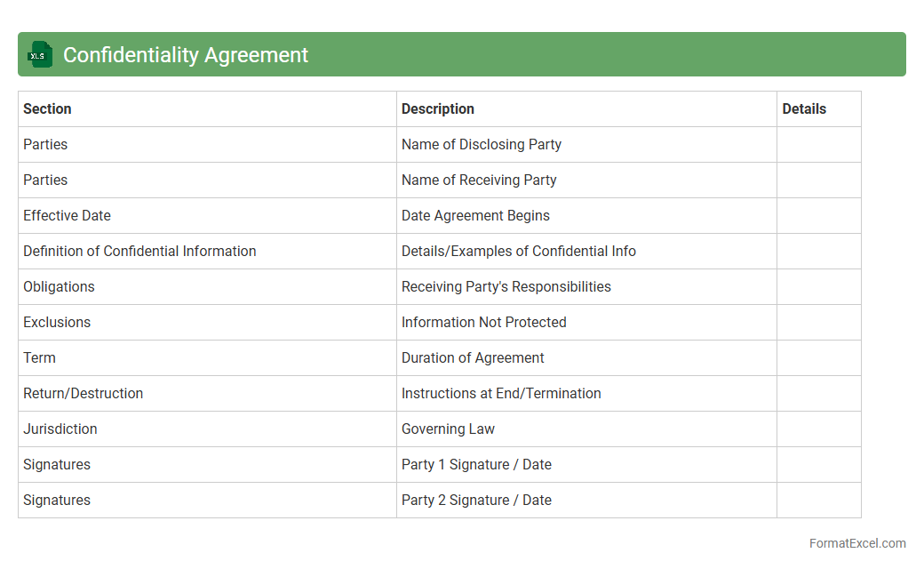Open the FormatExcel.com link
This screenshot has width=924, height=569.
pos(856,543)
